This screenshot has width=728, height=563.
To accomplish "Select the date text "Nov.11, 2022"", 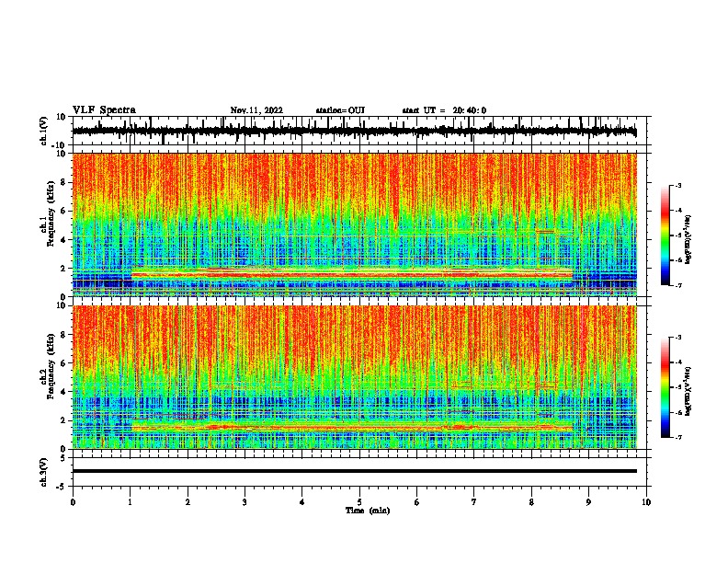I will point(256,110).
